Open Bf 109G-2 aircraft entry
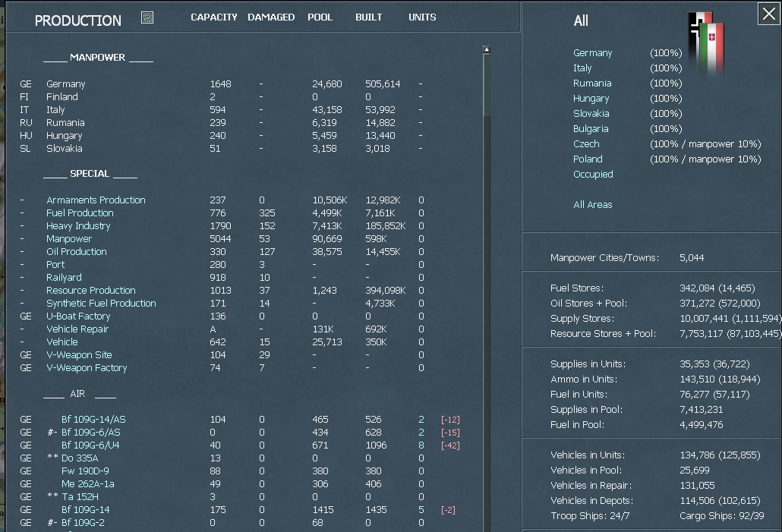 pos(83,523)
